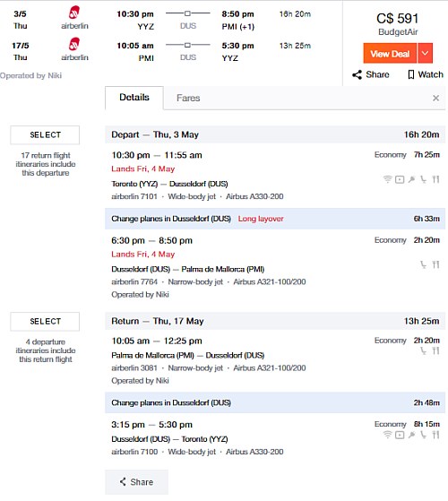
Task: Click the power outlet icon on flight 7100
Action: click(411, 435)
